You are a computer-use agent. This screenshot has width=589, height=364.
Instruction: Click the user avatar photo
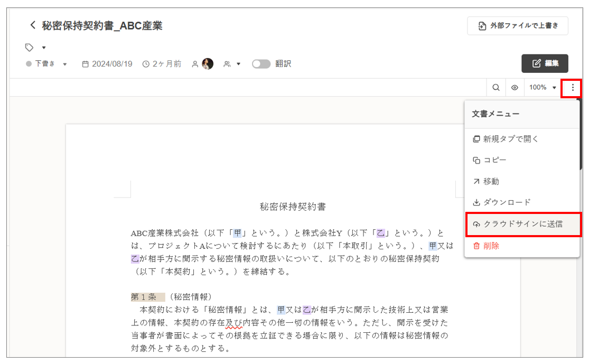click(208, 64)
